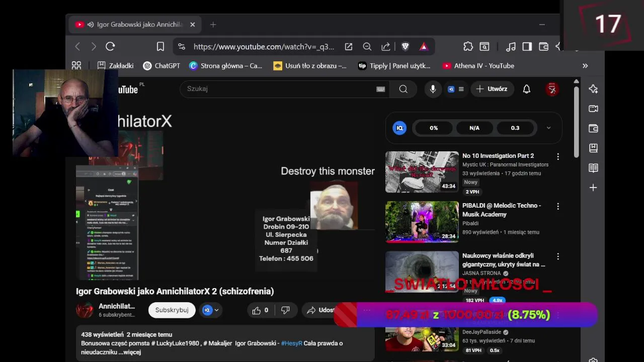Click the share arrow icon in address bar
This screenshot has width=644, height=362.
[386, 47]
